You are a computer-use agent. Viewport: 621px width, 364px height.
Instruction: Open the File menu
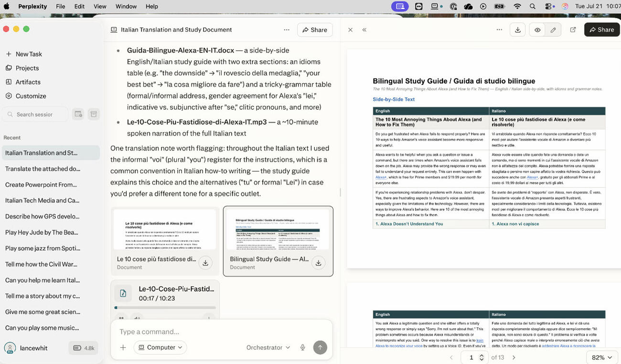click(60, 6)
